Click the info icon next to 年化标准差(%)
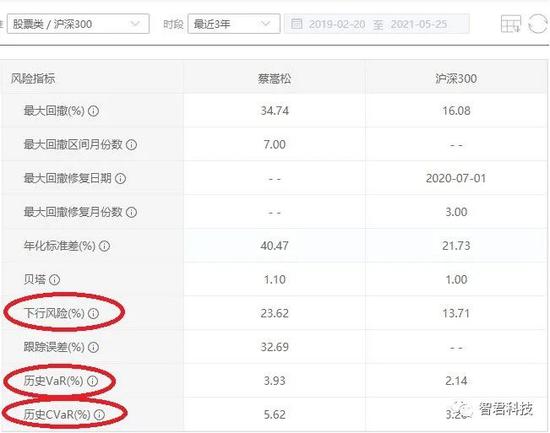 tap(104, 246)
